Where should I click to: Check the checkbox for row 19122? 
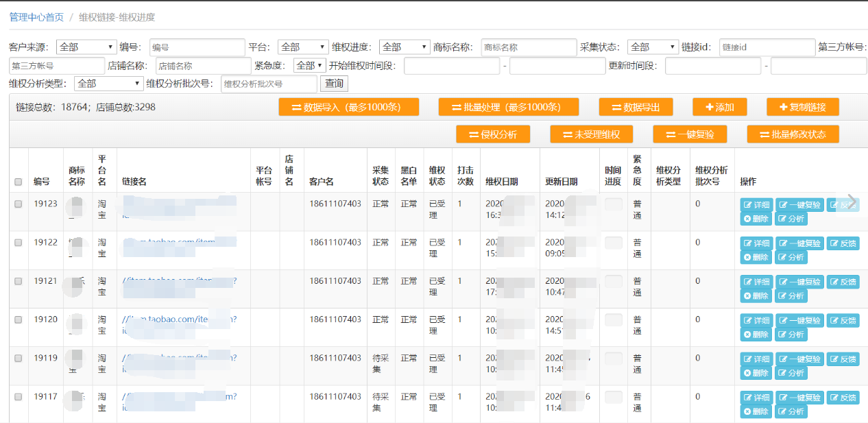(19, 242)
